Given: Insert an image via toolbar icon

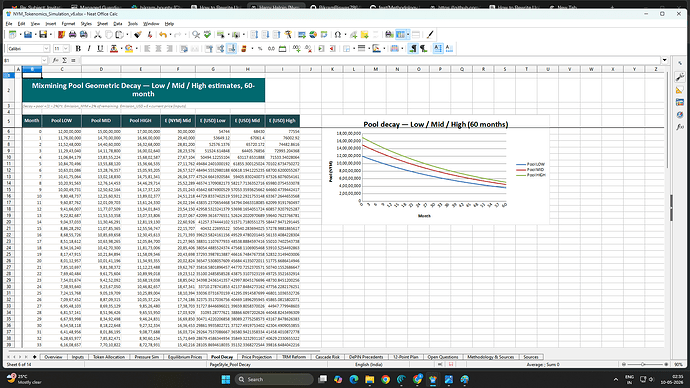Looking at the screenshot, I should tap(301, 34).
